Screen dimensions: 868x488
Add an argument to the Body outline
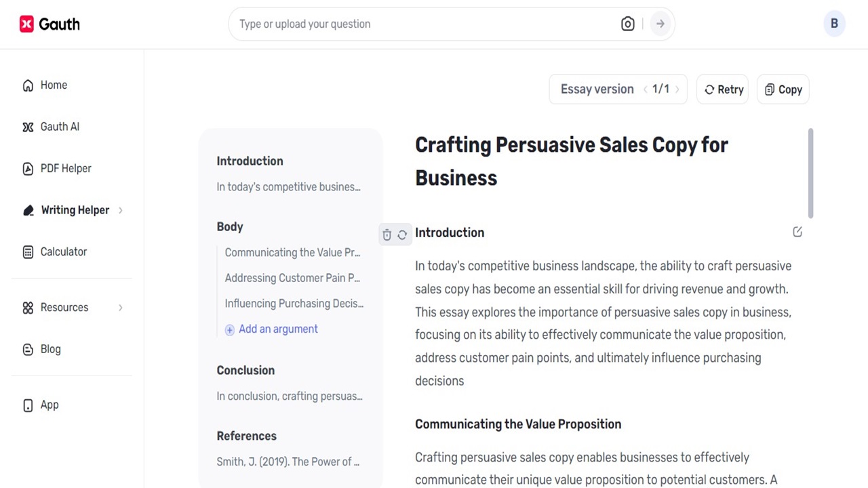pyautogui.click(x=271, y=329)
